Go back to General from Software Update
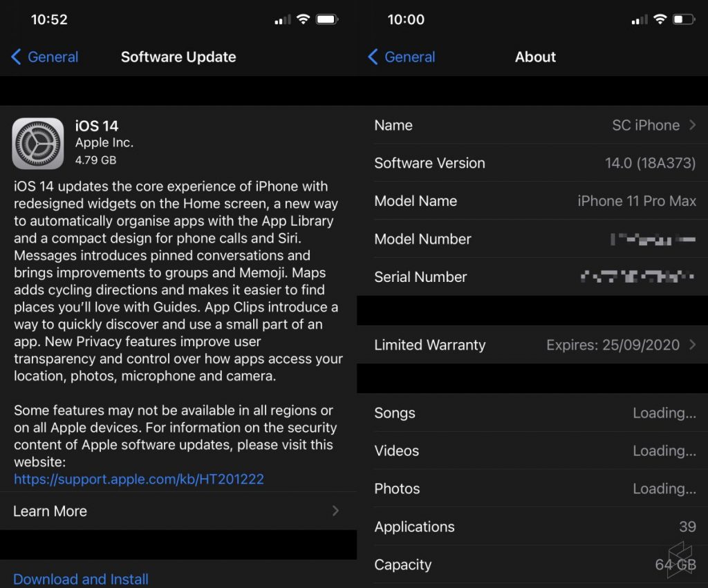Viewport: 708px width, 588px height. pyautogui.click(x=44, y=57)
